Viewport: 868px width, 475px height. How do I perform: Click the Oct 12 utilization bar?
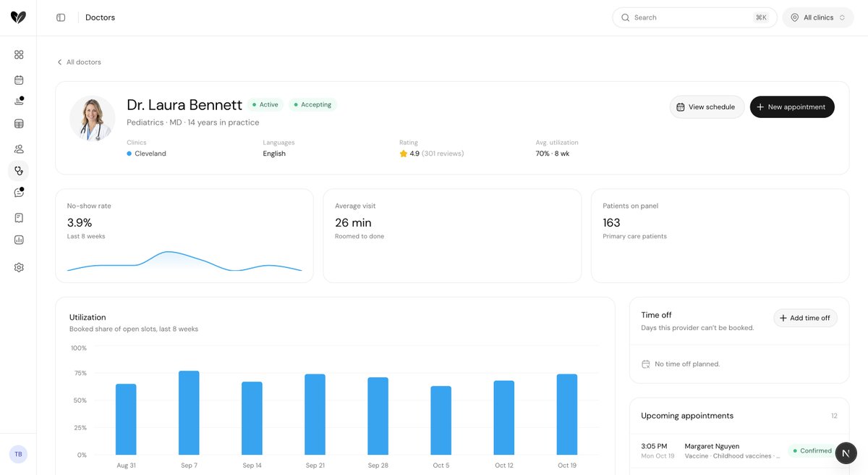503,418
